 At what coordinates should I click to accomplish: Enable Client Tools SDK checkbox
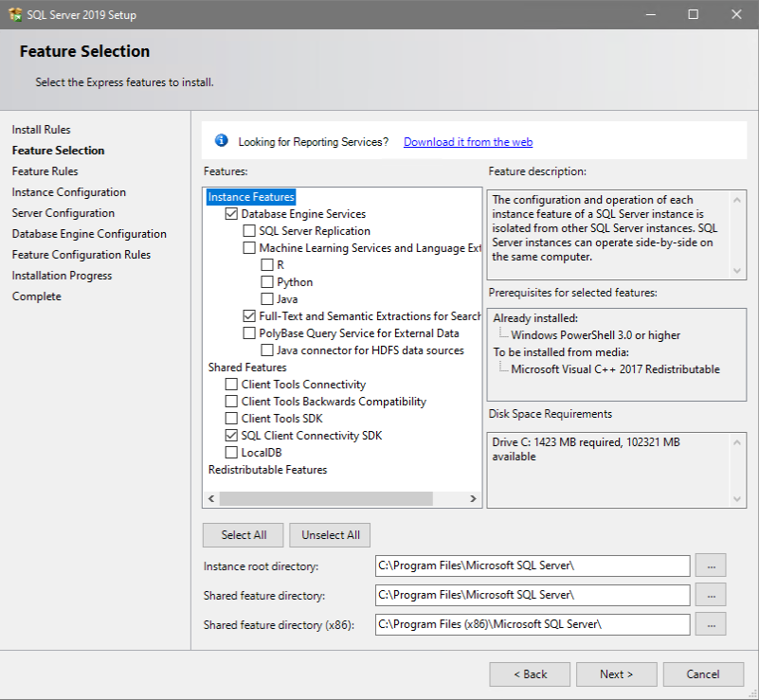click(231, 419)
